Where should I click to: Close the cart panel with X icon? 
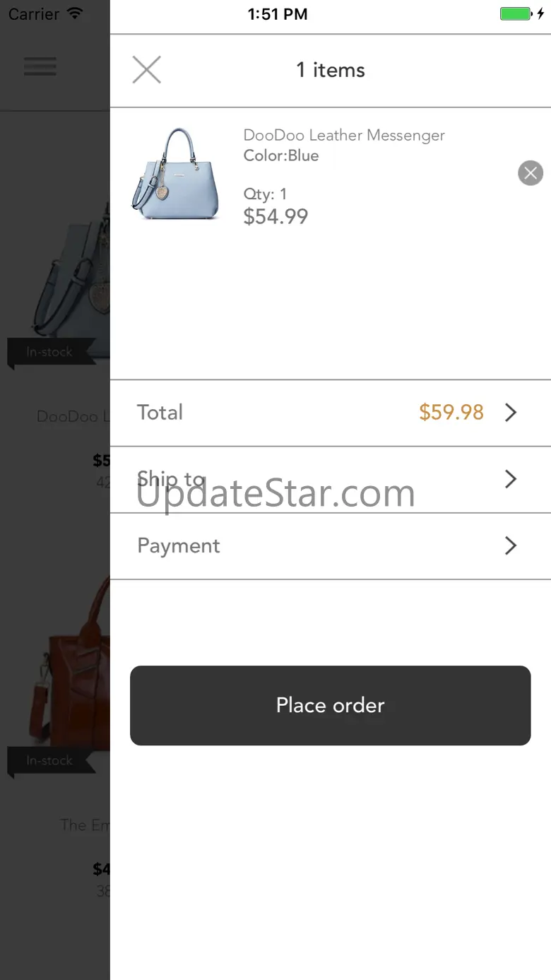(147, 70)
